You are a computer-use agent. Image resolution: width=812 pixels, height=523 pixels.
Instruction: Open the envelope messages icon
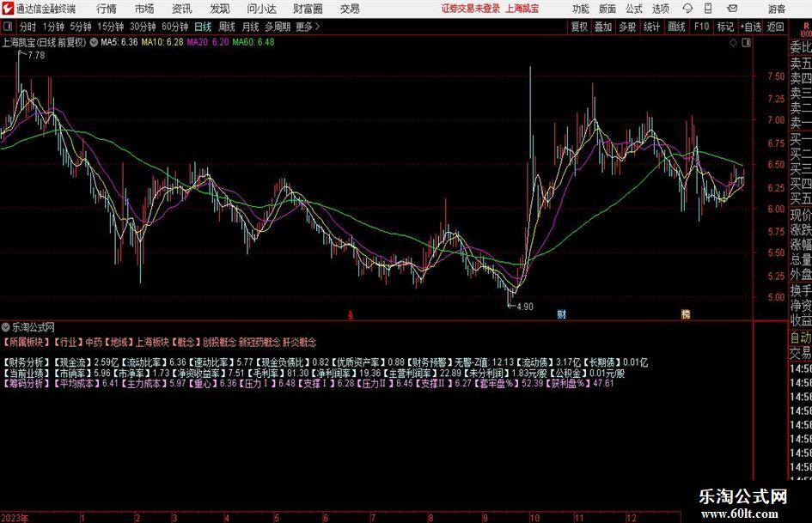(x=732, y=9)
